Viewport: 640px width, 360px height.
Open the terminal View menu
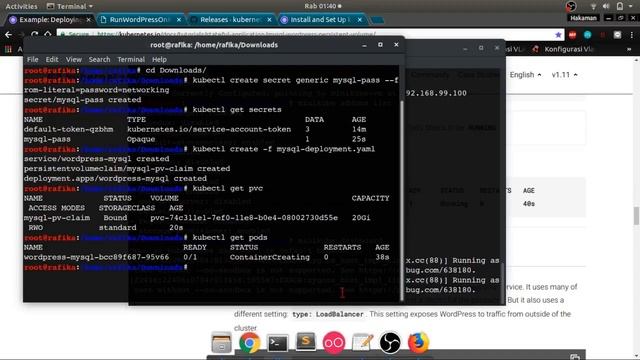(x=74, y=60)
